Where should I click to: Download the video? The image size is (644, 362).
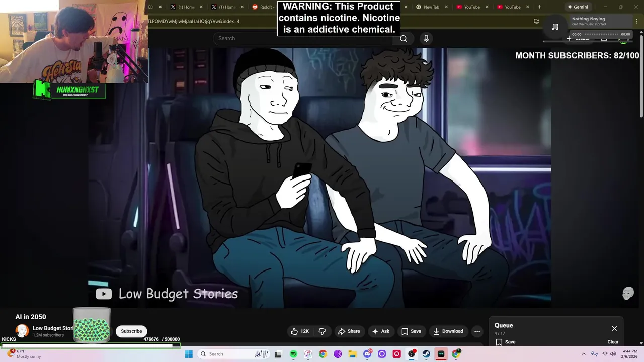click(448, 331)
